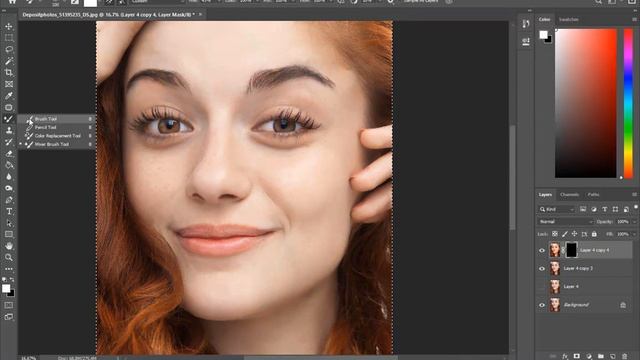Select the Eyedropper tool
This screenshot has width=640, height=360.
tap(9, 96)
